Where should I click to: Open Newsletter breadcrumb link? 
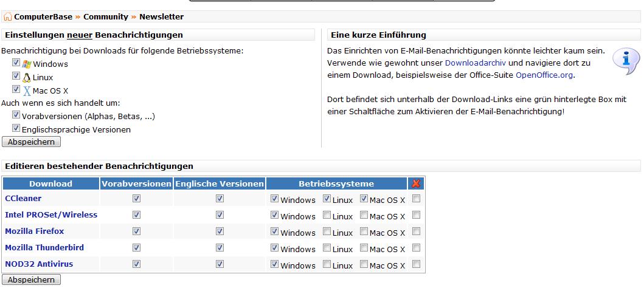[161, 17]
